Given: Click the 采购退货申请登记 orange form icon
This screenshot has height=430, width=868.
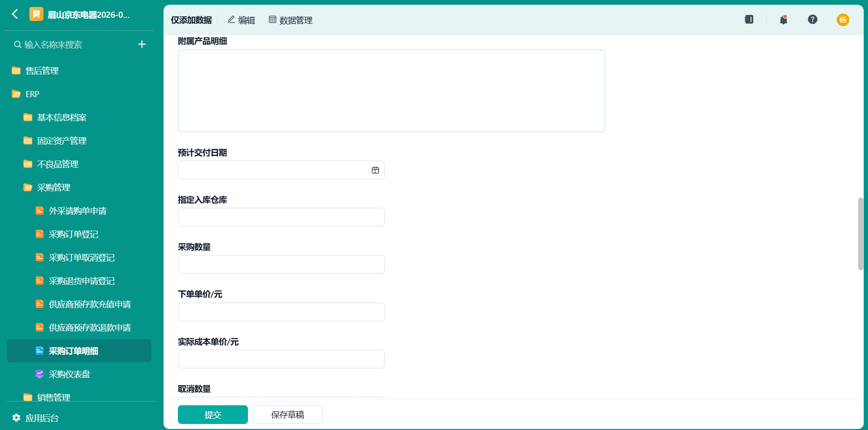Looking at the screenshot, I should tap(40, 281).
